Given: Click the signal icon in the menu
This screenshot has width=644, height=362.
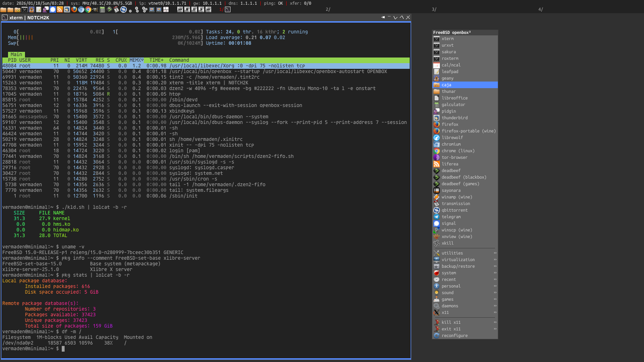Looking at the screenshot, I should (x=436, y=223).
